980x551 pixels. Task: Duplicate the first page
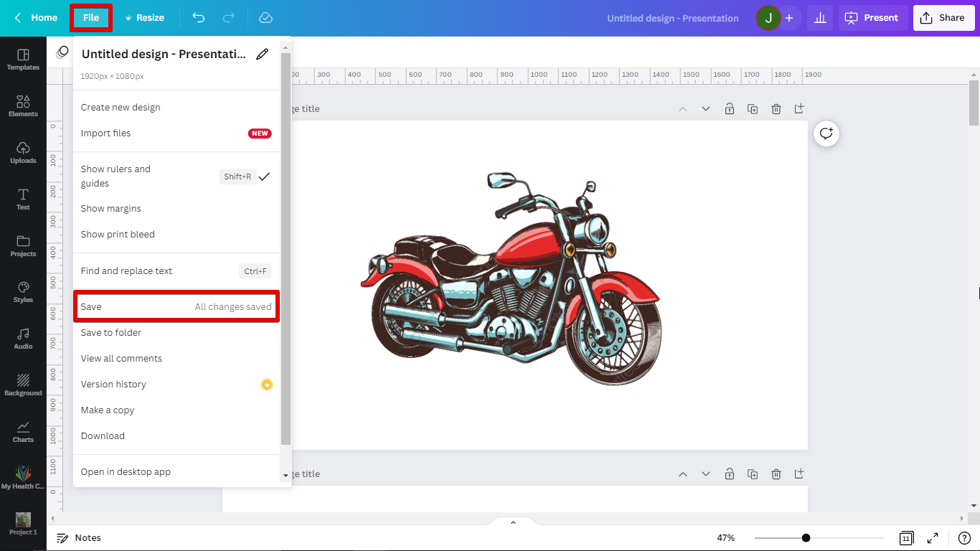[x=753, y=109]
